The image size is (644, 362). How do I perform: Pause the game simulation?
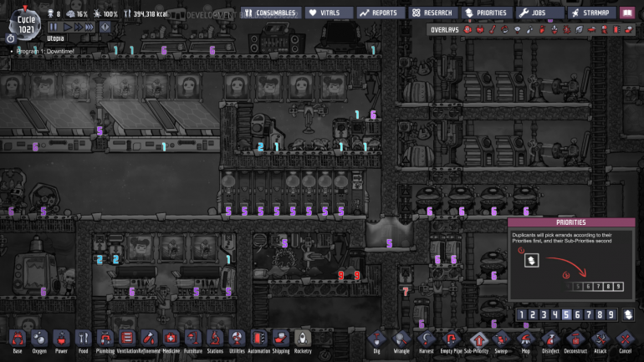coord(54,27)
